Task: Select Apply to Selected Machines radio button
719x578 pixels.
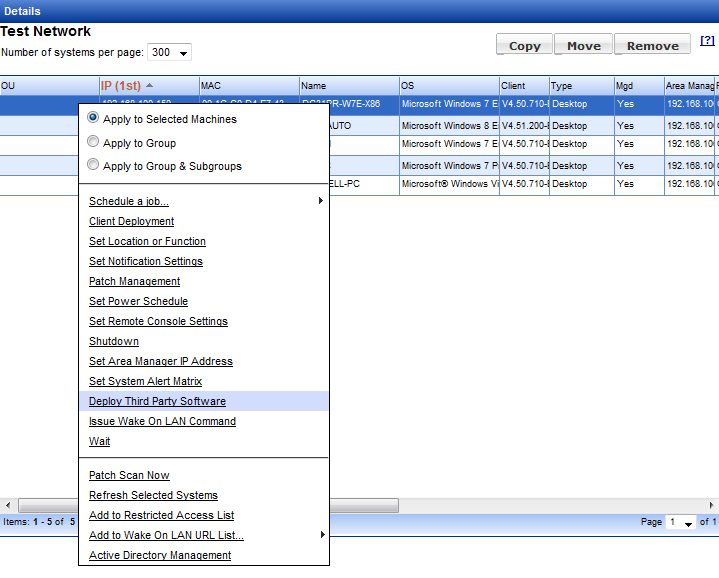Action: point(94,118)
